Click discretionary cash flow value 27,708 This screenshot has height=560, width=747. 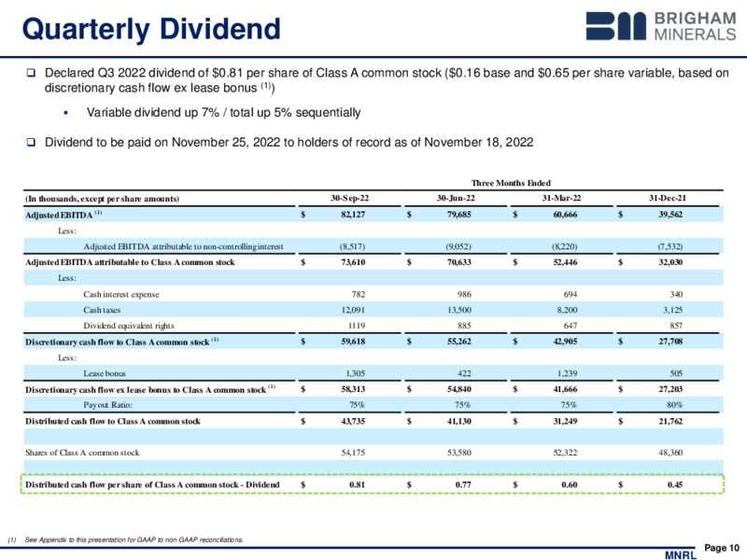670,342
